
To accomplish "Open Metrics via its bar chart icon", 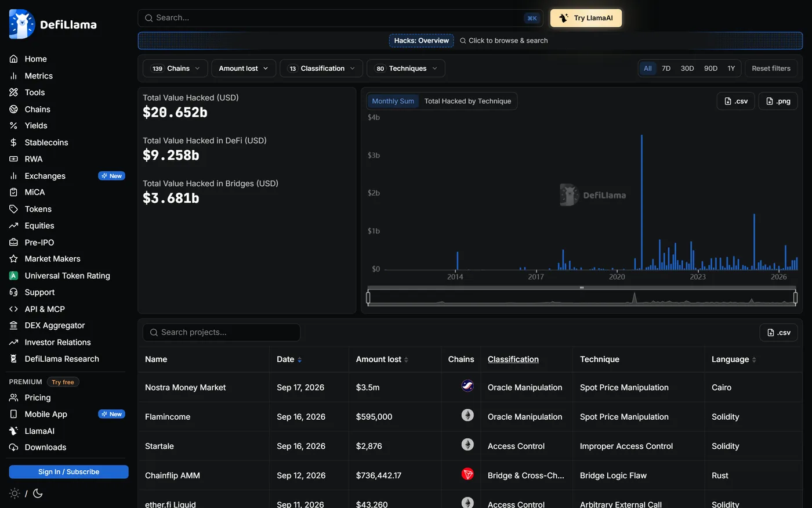I will click(x=13, y=76).
